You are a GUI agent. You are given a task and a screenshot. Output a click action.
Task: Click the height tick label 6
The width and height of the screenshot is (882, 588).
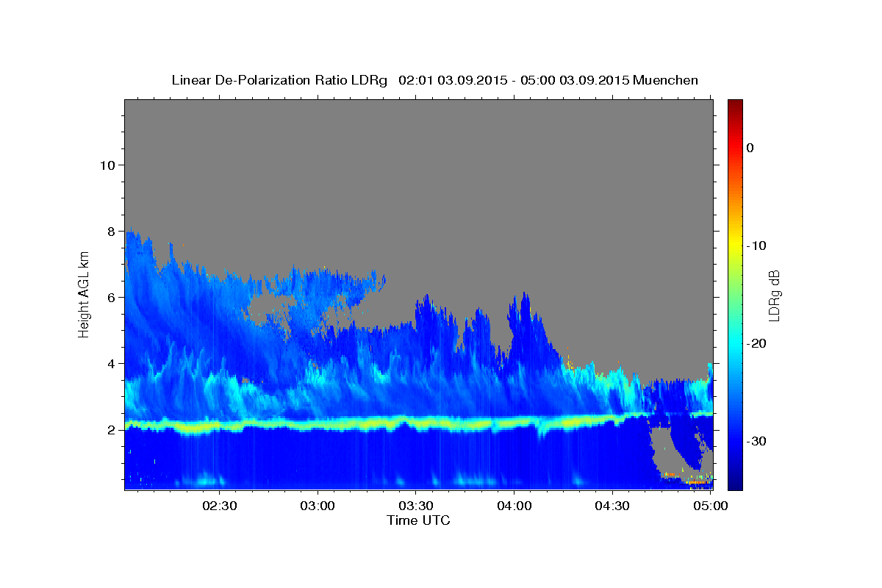pyautogui.click(x=110, y=297)
